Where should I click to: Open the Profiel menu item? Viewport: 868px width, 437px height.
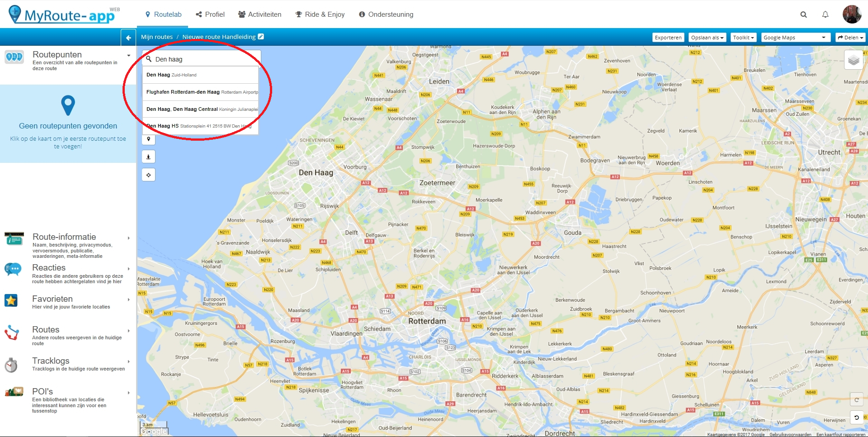pos(210,14)
